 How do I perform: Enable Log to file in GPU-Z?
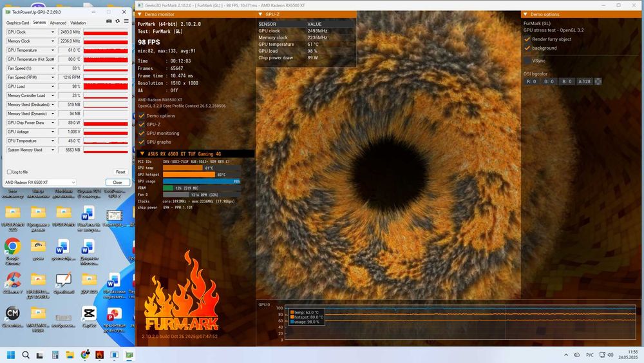[9, 172]
